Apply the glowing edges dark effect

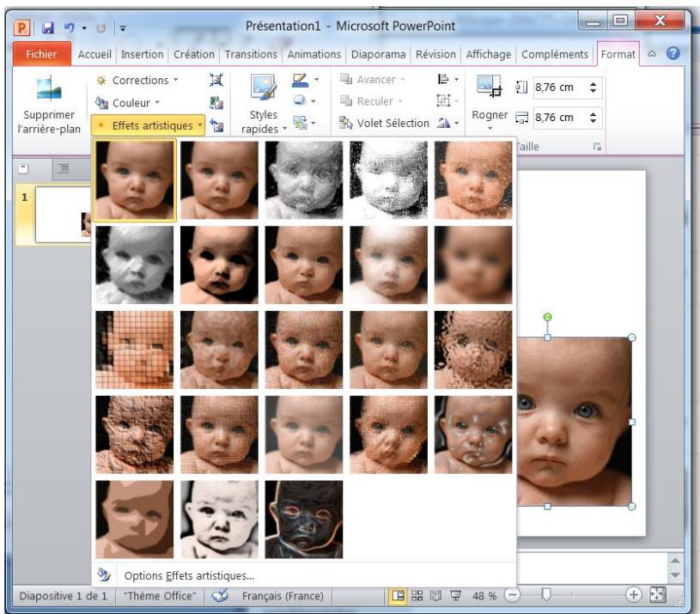pyautogui.click(x=303, y=520)
